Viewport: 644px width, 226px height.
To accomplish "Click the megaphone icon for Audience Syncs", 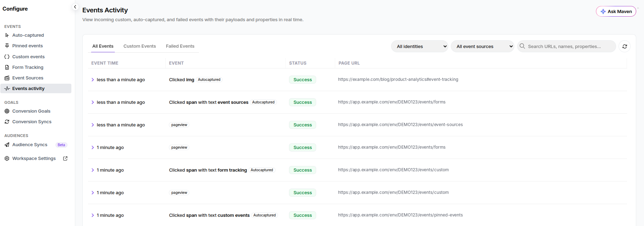I will (x=7, y=145).
